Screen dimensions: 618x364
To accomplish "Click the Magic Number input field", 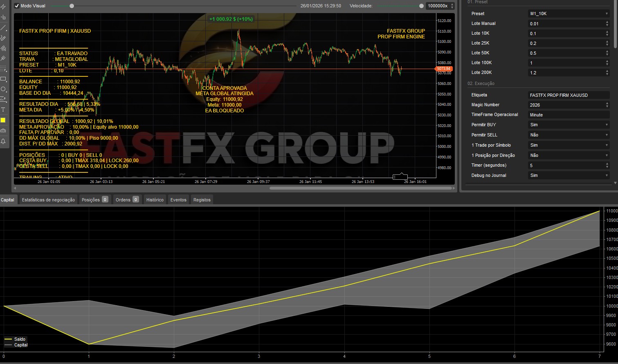I will pyautogui.click(x=564, y=105).
